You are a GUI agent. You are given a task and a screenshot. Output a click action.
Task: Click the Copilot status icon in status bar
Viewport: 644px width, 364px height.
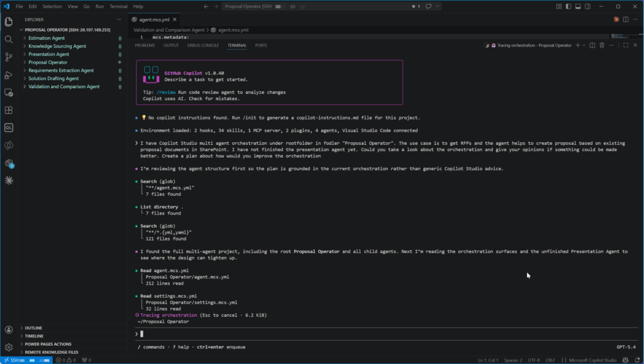tap(626, 360)
